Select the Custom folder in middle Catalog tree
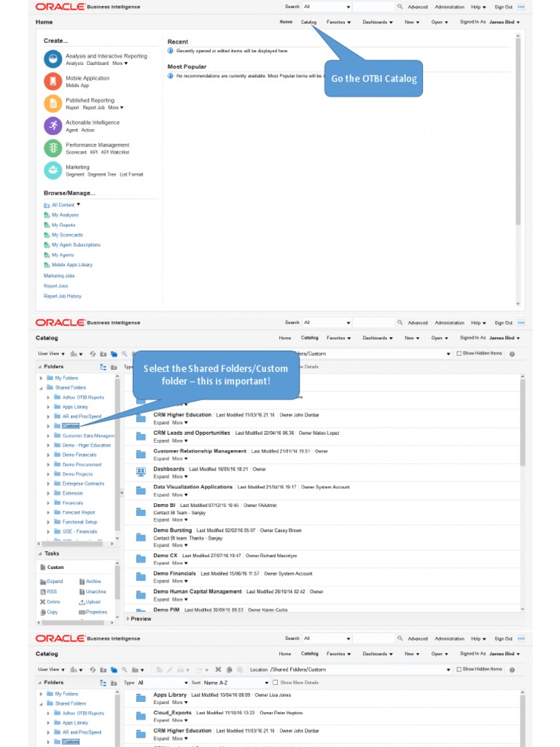This screenshot has height=747, width=560. point(71,426)
